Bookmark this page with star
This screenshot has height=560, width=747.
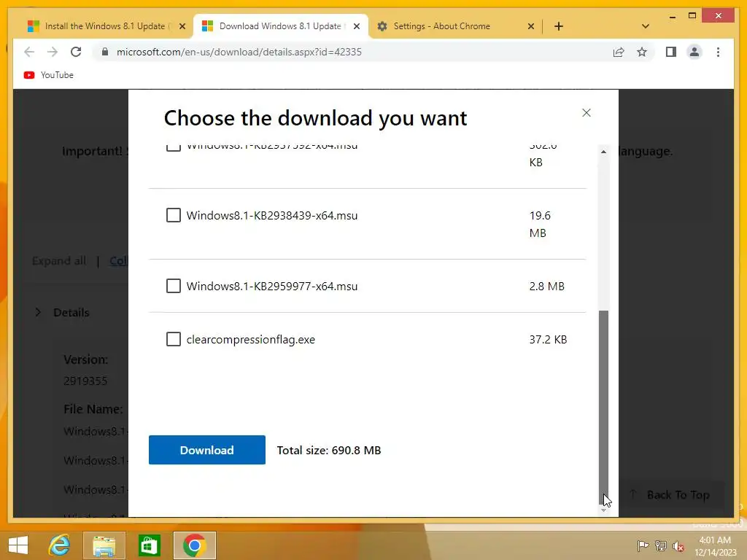(642, 52)
